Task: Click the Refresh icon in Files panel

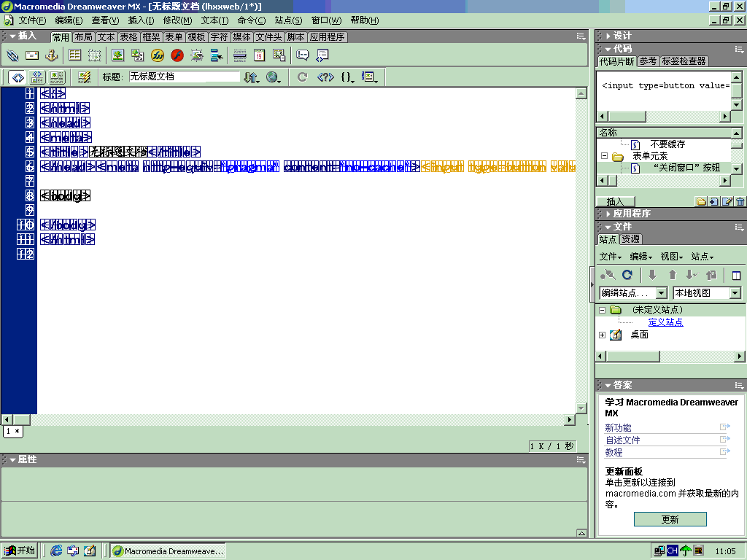Action: click(627, 275)
